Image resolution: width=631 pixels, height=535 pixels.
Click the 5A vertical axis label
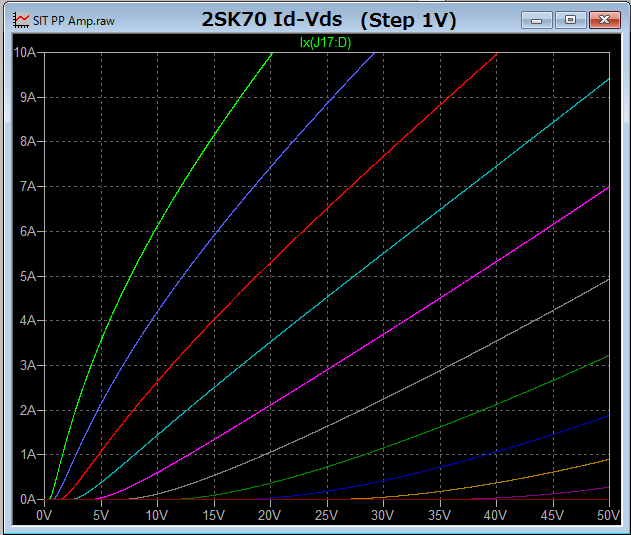[28, 277]
